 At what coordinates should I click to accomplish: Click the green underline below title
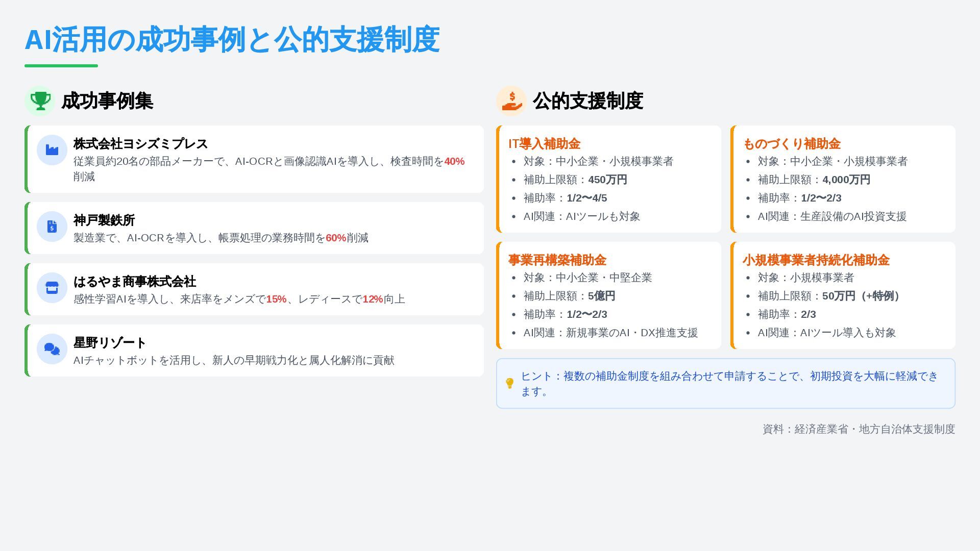pyautogui.click(x=61, y=66)
